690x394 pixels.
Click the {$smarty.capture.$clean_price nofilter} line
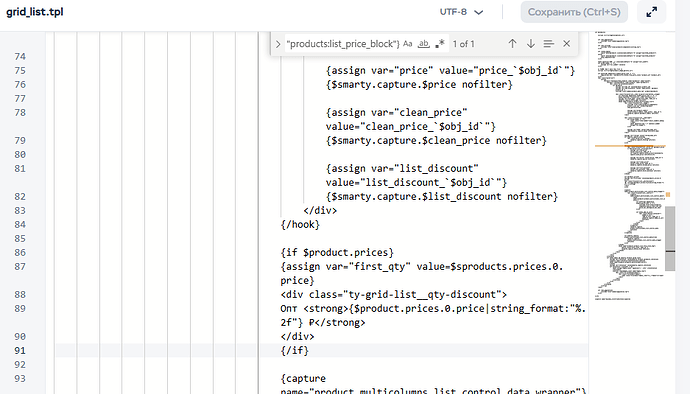tap(436, 140)
